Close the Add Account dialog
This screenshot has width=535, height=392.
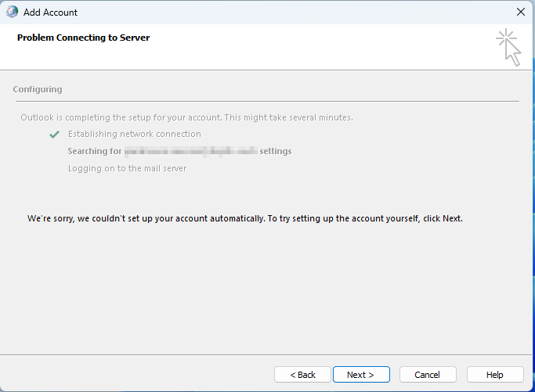[x=521, y=12]
